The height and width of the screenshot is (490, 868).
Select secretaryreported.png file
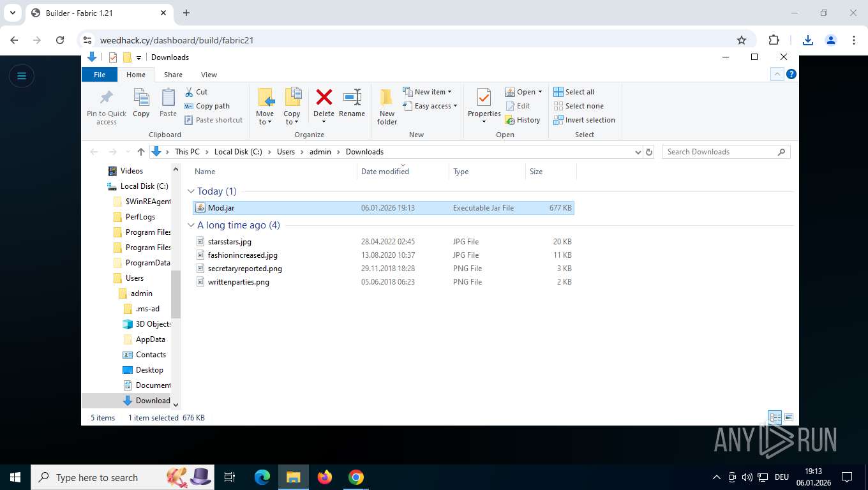(383, 269)
